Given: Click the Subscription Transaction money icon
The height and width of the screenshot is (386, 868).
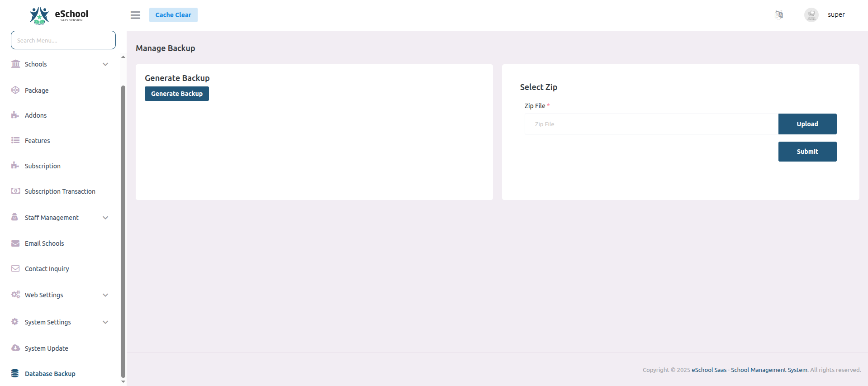Looking at the screenshot, I should 15,191.
